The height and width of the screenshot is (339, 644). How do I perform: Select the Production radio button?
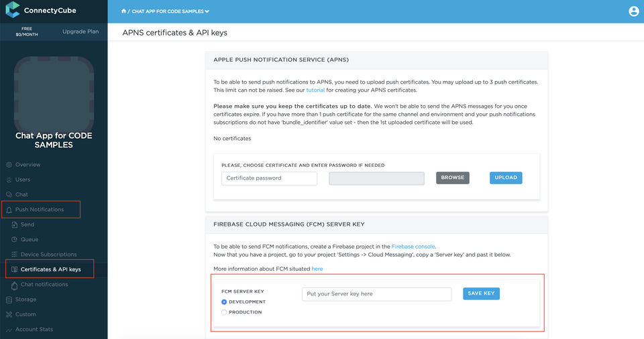tap(224, 312)
